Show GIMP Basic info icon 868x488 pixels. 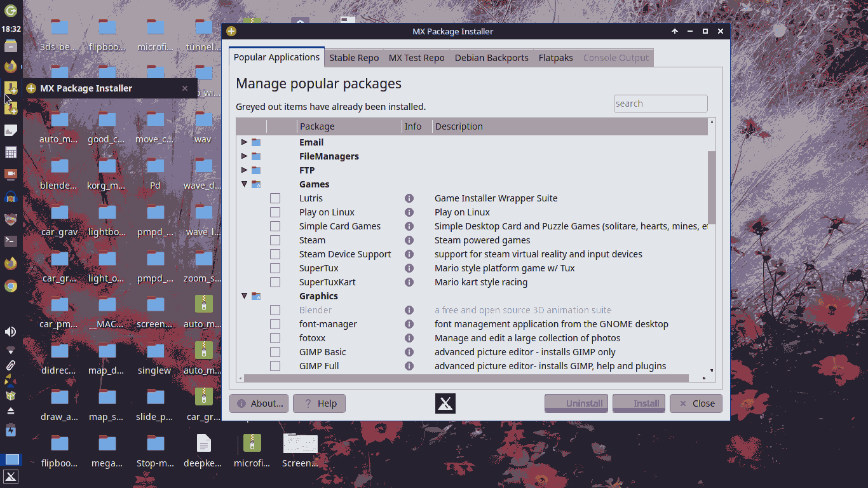point(409,352)
